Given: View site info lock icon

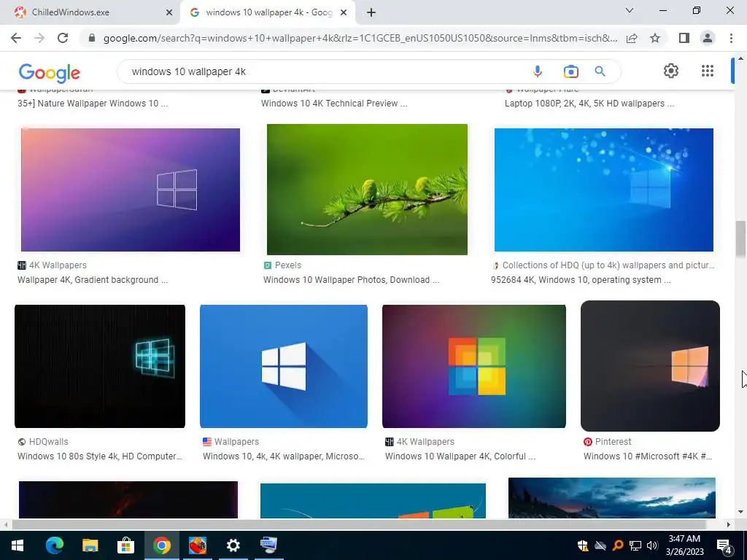Looking at the screenshot, I should [92, 38].
